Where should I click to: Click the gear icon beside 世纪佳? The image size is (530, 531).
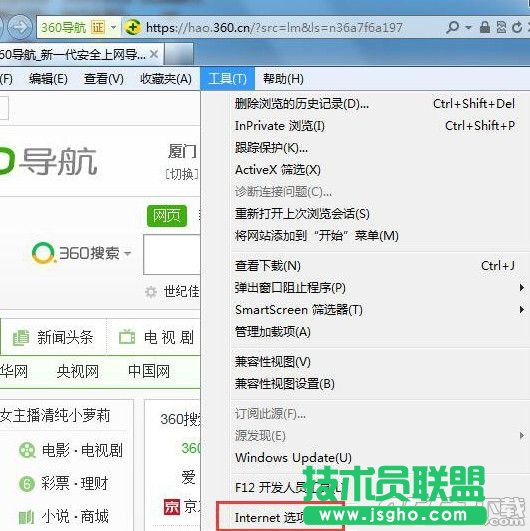[x=151, y=292]
